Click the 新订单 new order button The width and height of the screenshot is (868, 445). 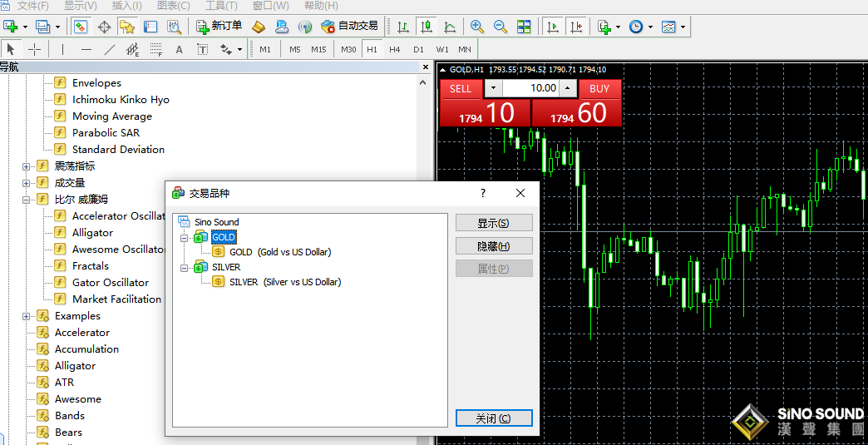point(219,26)
